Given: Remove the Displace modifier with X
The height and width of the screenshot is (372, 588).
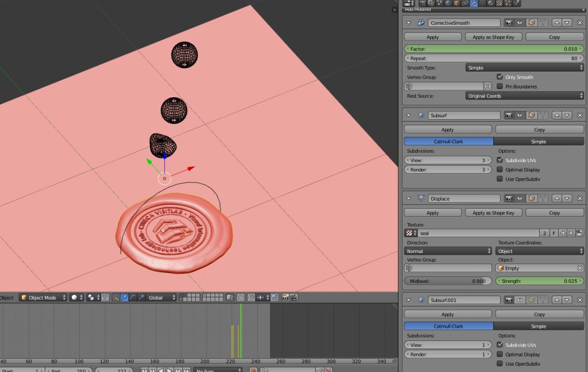Looking at the screenshot, I should pos(579,198).
